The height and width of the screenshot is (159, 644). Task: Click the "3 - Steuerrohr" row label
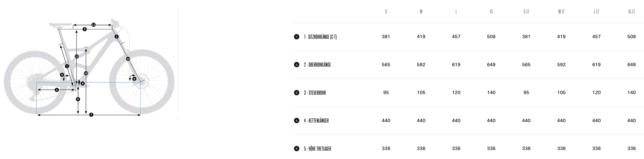[315, 93]
